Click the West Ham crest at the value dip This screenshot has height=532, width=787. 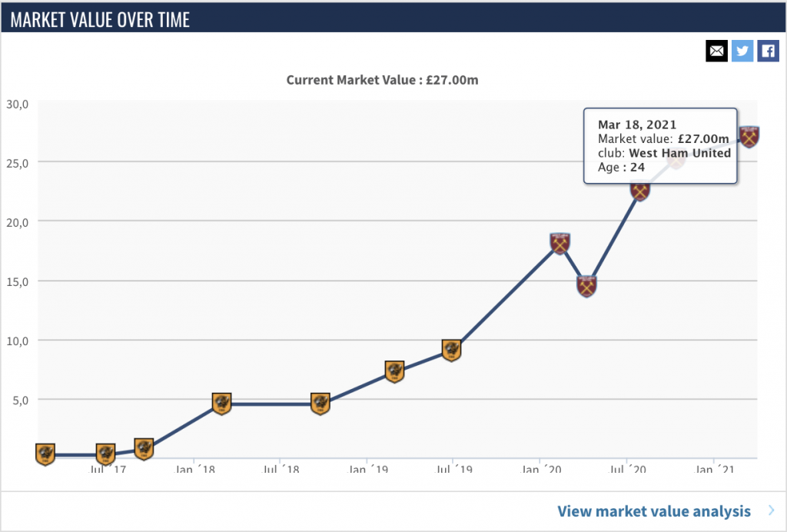pos(586,286)
